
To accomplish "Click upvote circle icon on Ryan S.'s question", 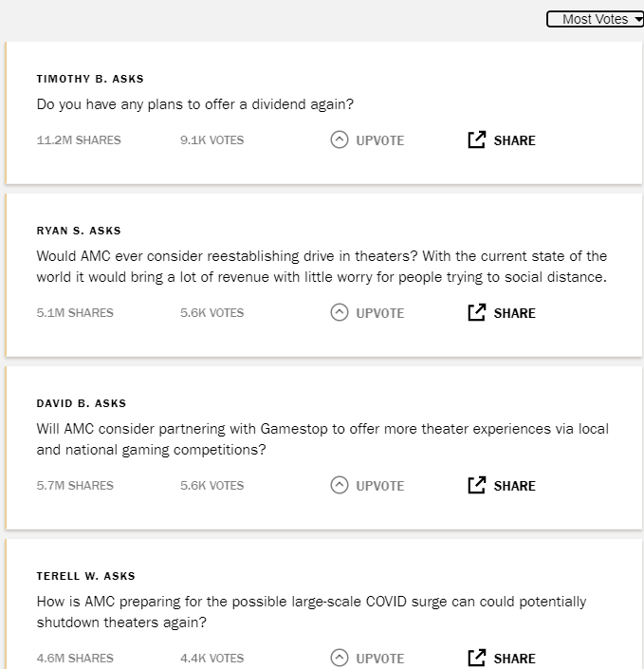I will pos(340,312).
